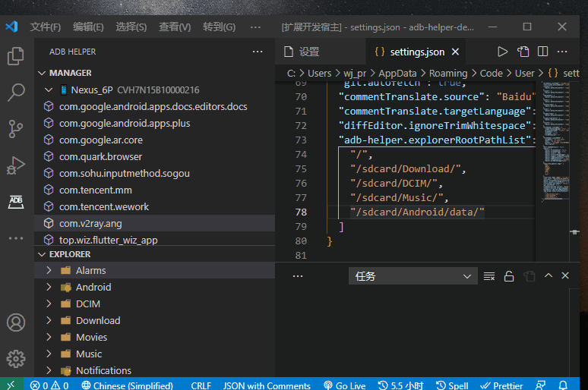The image size is (588, 390).
Task: Open the Source Control view
Action: point(16,129)
